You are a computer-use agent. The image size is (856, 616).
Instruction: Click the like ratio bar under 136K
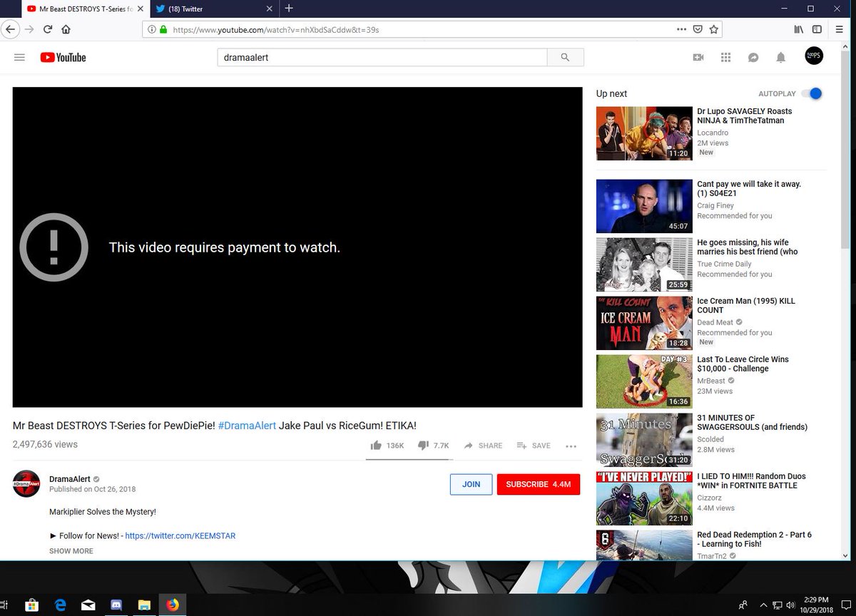click(x=408, y=460)
